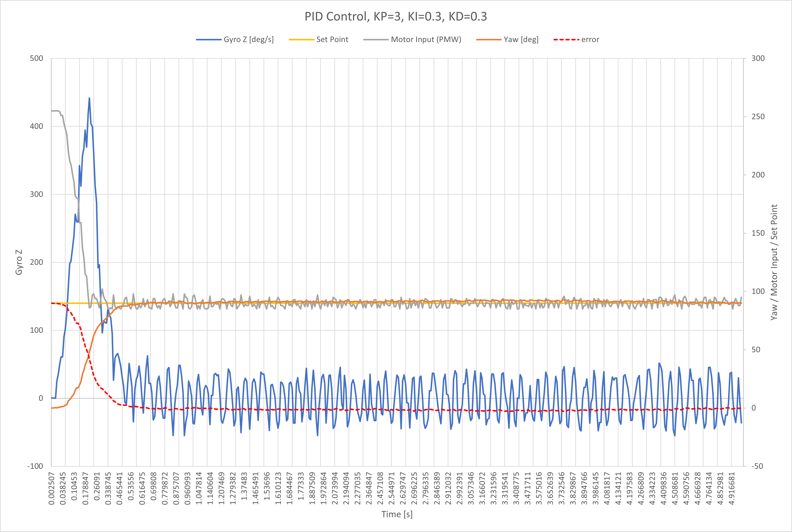792x532 pixels.
Task: Click the time axis label 3.471711
Action: [x=528, y=488]
